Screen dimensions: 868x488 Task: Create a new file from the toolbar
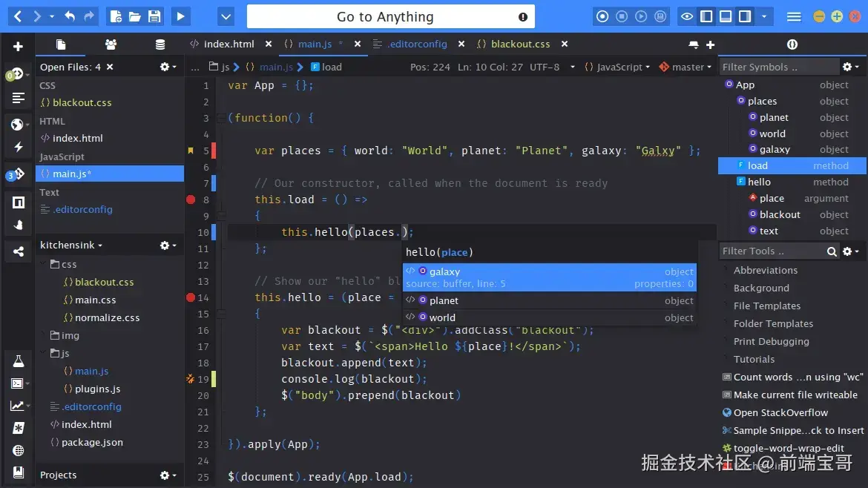[x=116, y=16]
